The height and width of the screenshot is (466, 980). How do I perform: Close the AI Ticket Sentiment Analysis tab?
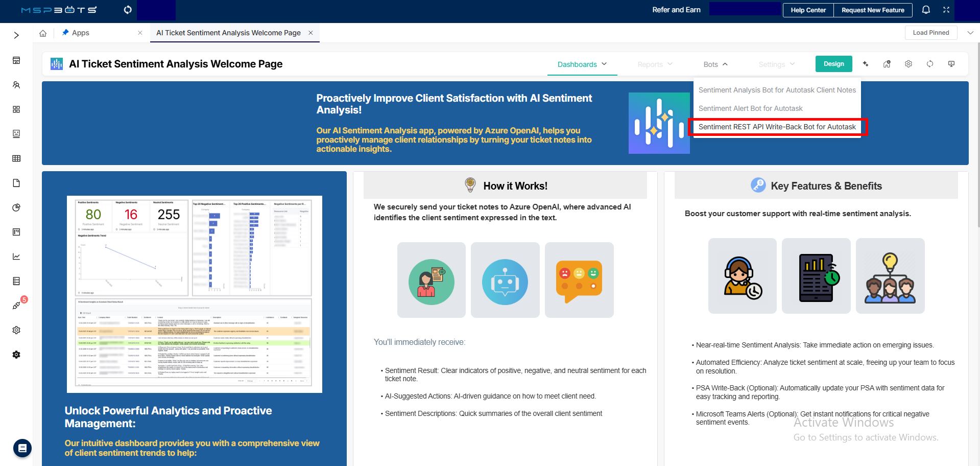click(x=310, y=33)
